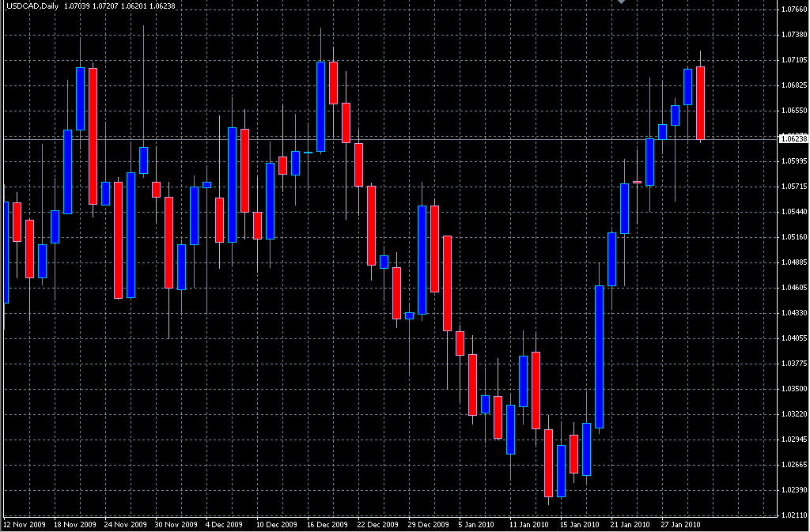Click the USDCAD,Daily chart title
Screen dimensions: 810x532
pos(32,6)
